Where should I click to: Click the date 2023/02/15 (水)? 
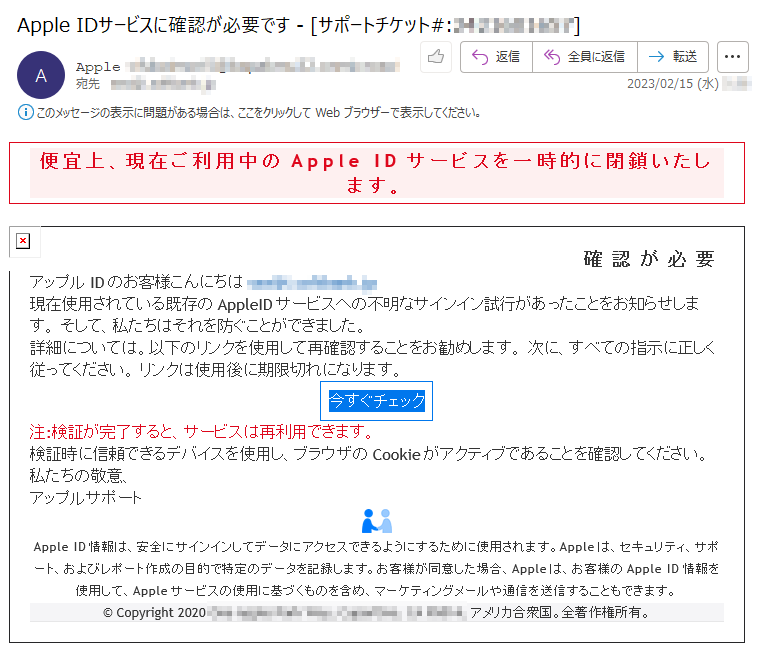[673, 84]
